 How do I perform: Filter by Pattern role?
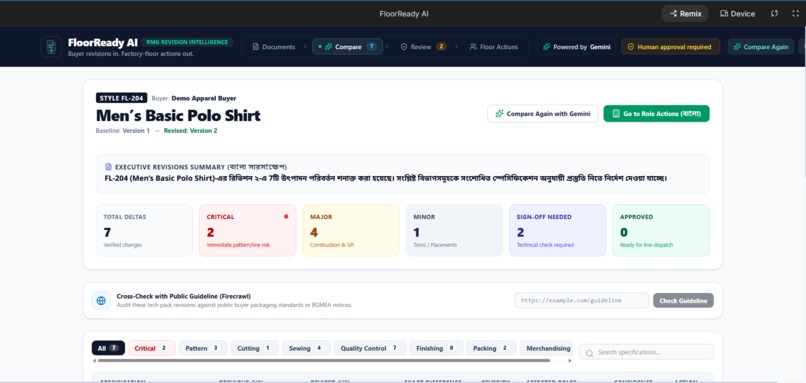pyautogui.click(x=203, y=348)
